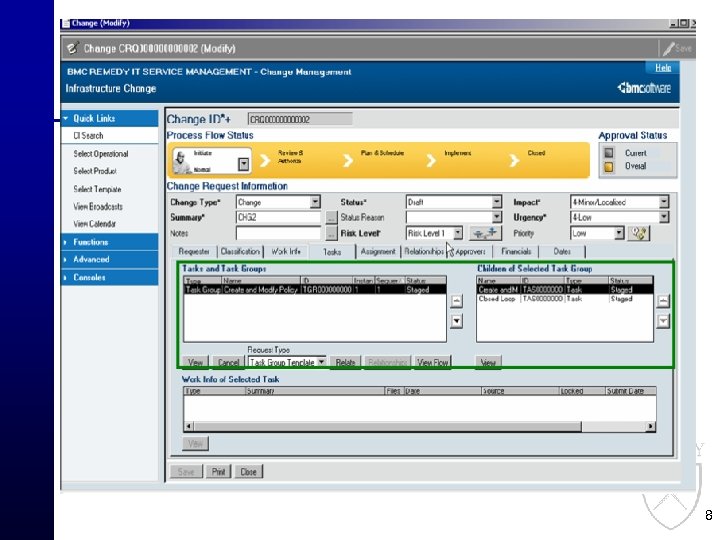Open the Initiate stage dropdown arrow
720x540 pixels.
click(244, 164)
